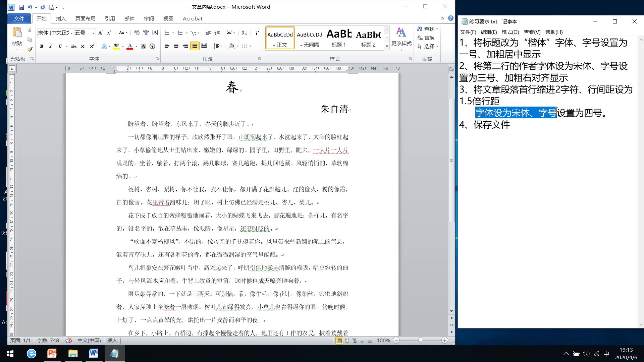Viewport: 644px width, 362px height.
Task: Click the Grow Font icon
Action: pyautogui.click(x=101, y=33)
